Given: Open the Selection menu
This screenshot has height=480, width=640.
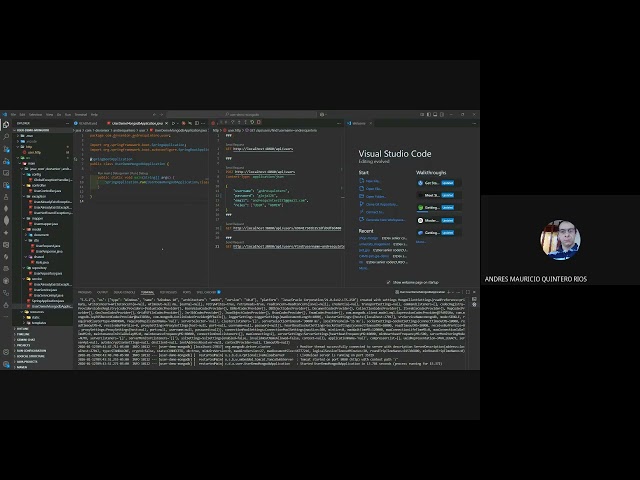Looking at the screenshot, I should (x=36, y=115).
